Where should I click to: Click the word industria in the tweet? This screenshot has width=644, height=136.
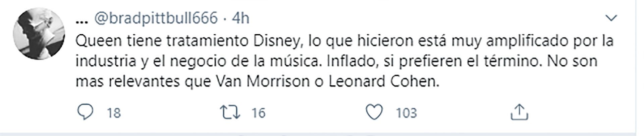(106, 61)
